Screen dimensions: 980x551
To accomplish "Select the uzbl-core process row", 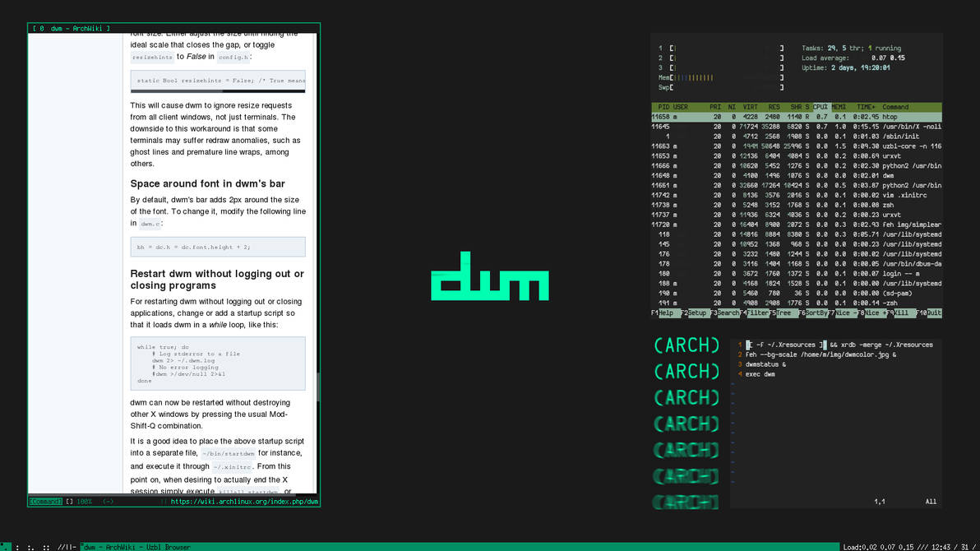I will click(796, 146).
